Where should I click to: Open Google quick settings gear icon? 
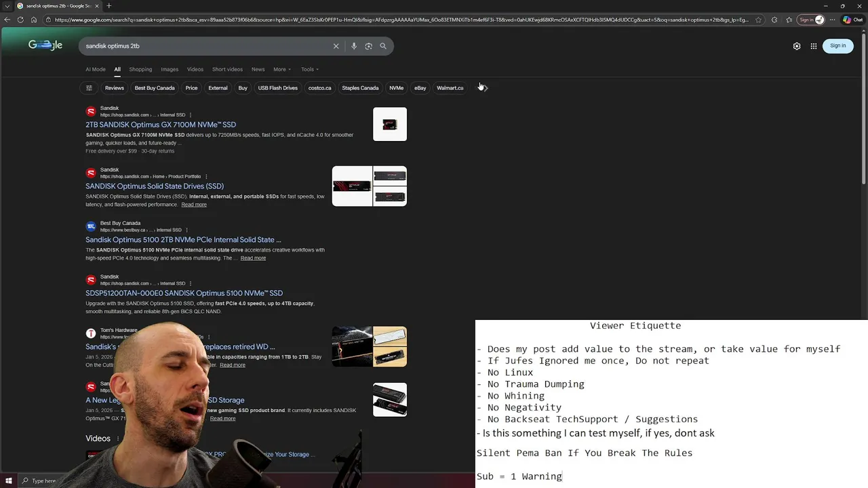[x=797, y=46]
